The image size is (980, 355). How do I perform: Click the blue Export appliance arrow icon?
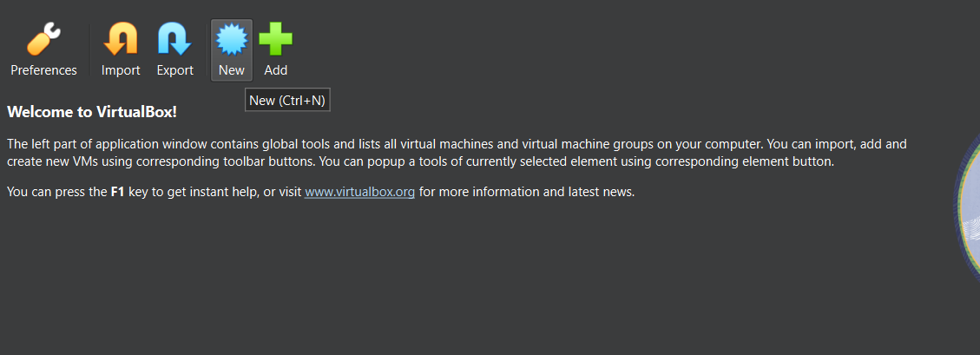(x=174, y=39)
